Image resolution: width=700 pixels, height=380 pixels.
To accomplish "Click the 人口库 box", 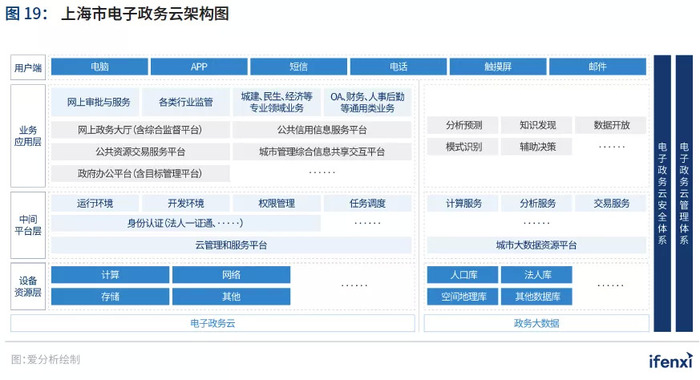I will 462,275.
